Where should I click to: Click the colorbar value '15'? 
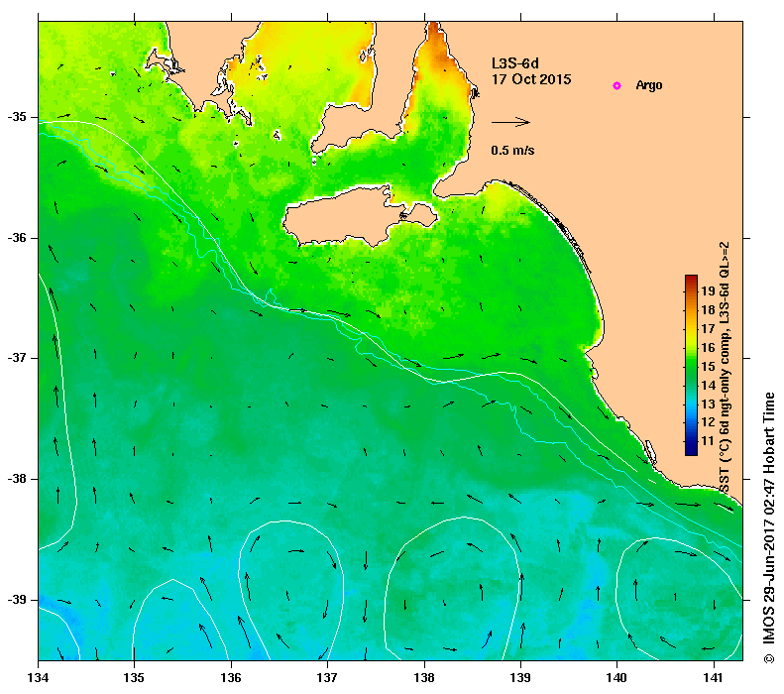tap(708, 367)
